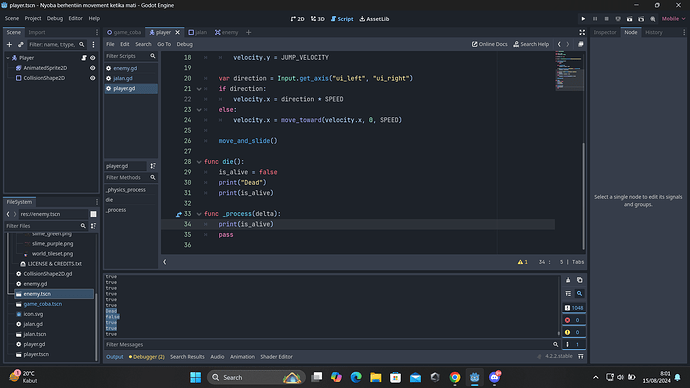Run the project with Play button
This screenshot has height=388, width=690.
click(x=583, y=19)
